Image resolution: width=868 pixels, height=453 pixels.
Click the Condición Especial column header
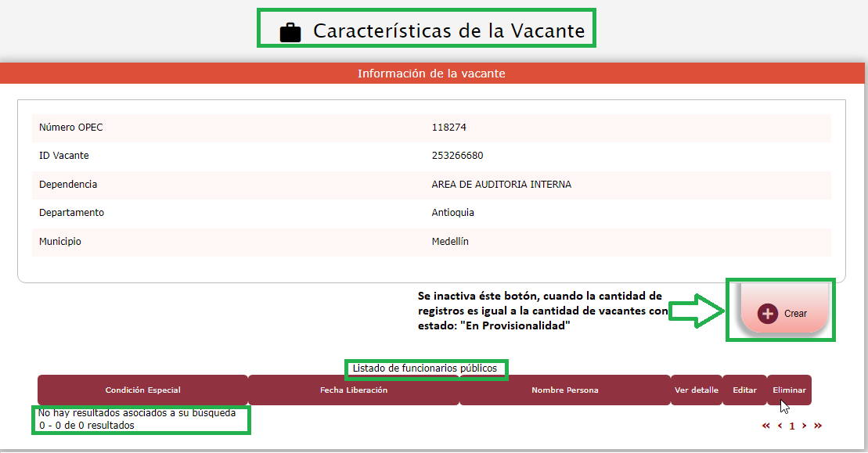(x=142, y=390)
